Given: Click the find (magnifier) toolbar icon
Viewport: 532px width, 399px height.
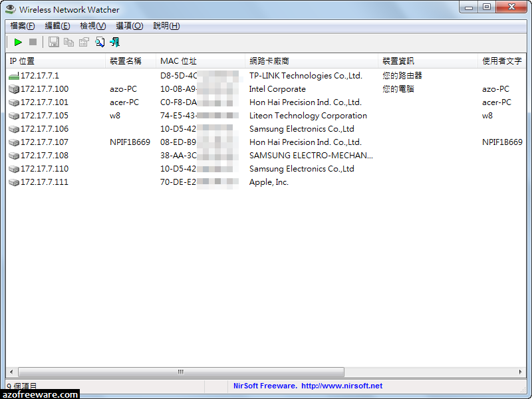Looking at the screenshot, I should coord(100,42).
